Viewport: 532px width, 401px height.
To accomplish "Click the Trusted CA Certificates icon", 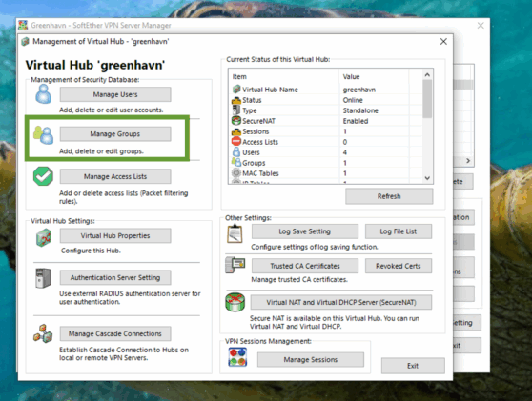I will point(235,265).
